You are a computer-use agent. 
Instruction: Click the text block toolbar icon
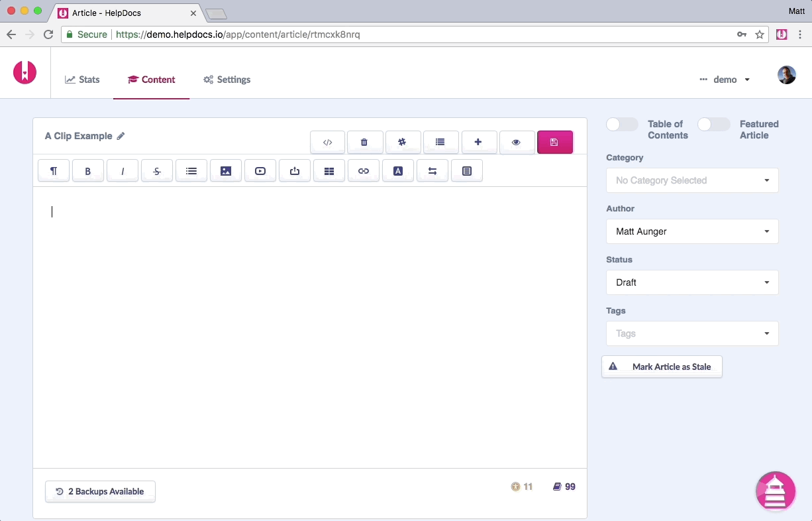(467, 171)
